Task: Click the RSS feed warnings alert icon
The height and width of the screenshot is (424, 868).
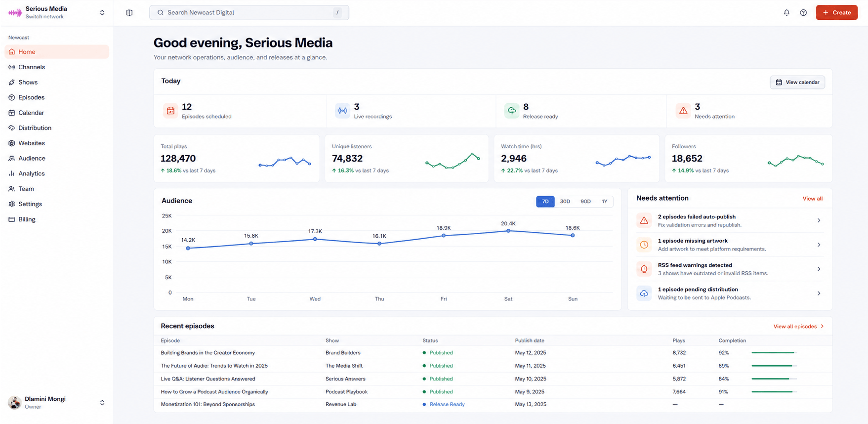Action: 644,269
